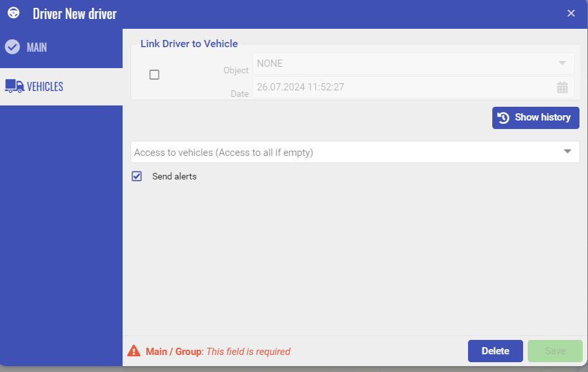
Task: Expand the Object dropdown arrow
Action: point(562,64)
